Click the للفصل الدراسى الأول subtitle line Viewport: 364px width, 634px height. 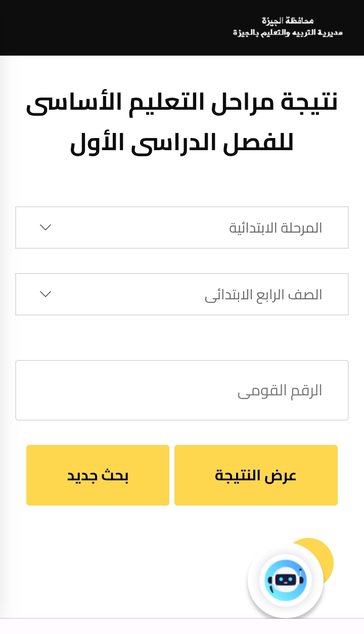pos(182,143)
